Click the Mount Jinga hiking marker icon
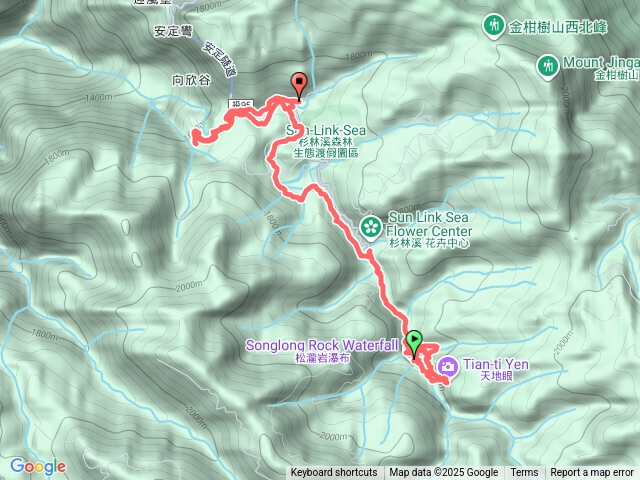Screen dimensions: 640x480 [548, 67]
